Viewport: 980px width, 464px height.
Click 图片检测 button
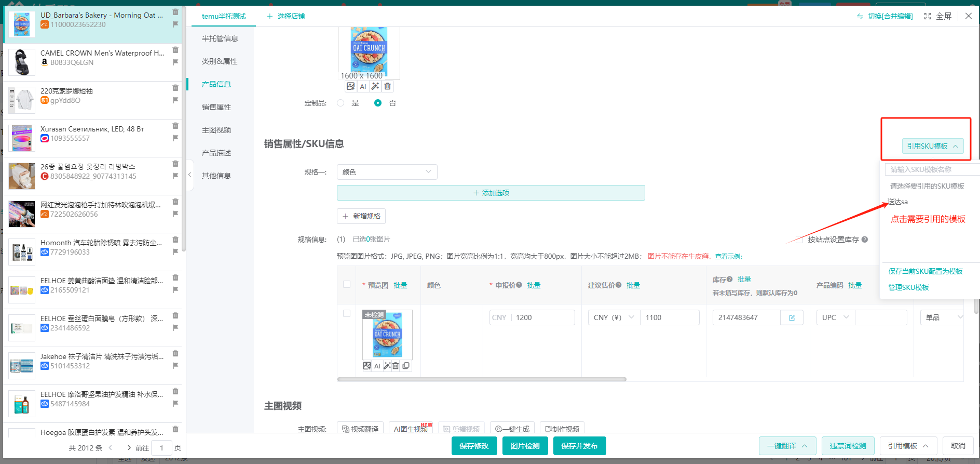525,446
